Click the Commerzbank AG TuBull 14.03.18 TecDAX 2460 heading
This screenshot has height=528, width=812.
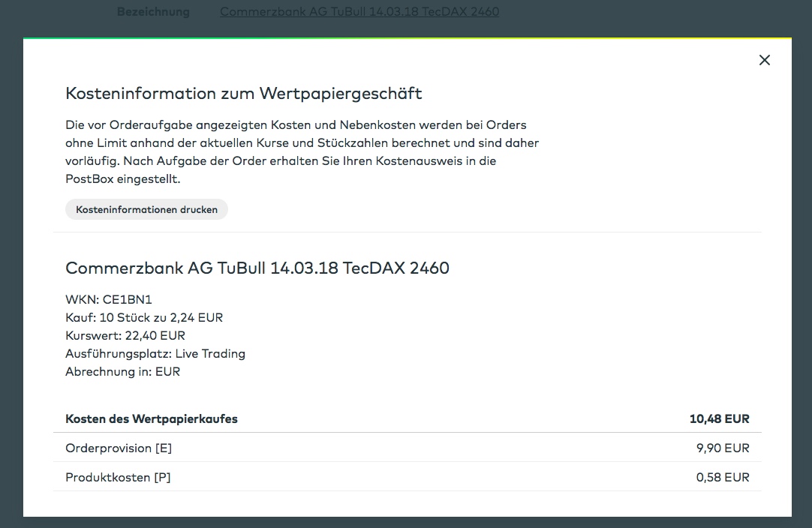[x=257, y=268]
